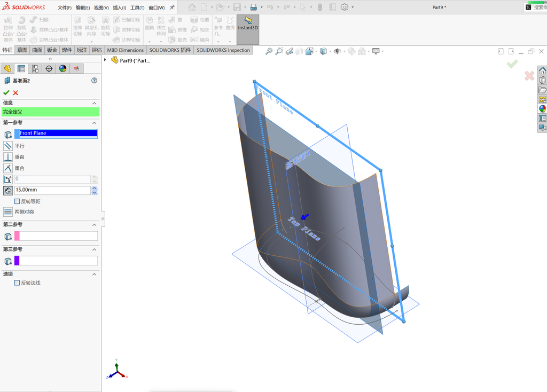Open the FeatureManager design tree tab
547x392 pixels.
tap(7, 69)
